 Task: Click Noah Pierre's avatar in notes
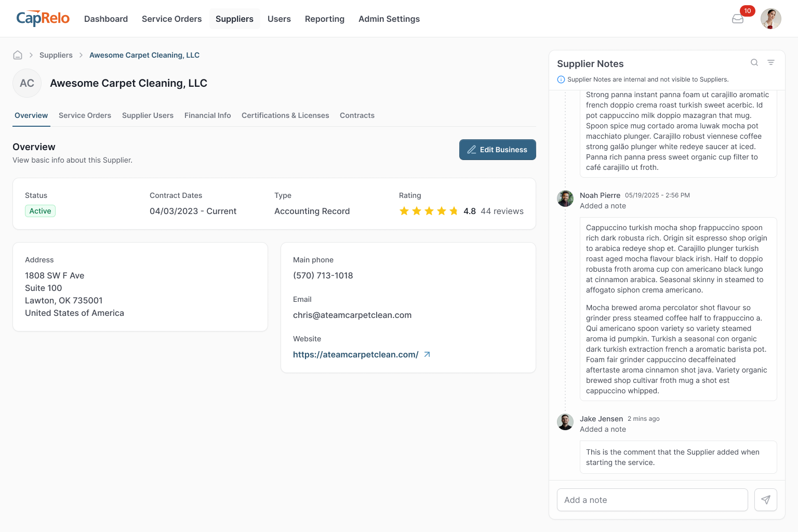pos(565,198)
